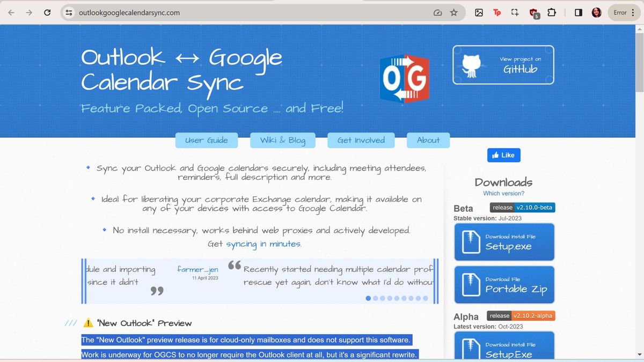Click the 'New Outlook' Preview heading
The height and width of the screenshot is (362, 644).
click(x=144, y=323)
